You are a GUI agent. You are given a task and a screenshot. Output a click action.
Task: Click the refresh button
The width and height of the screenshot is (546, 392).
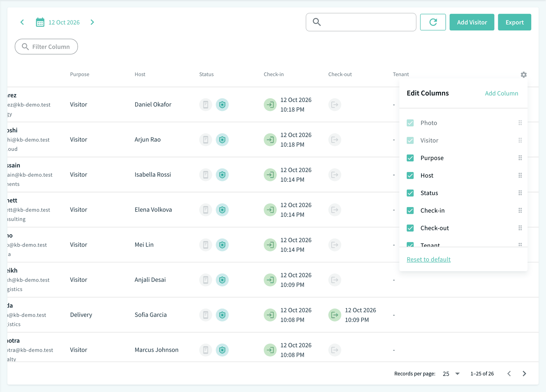click(x=433, y=22)
